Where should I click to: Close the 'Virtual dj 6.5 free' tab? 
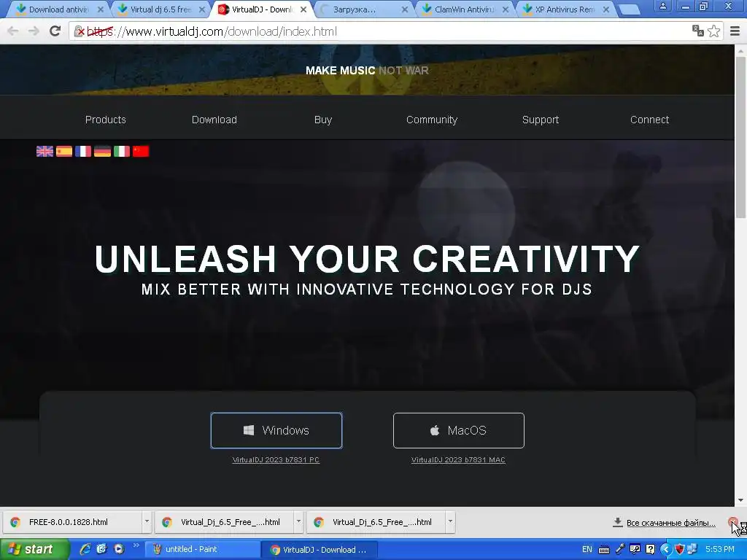click(x=202, y=9)
